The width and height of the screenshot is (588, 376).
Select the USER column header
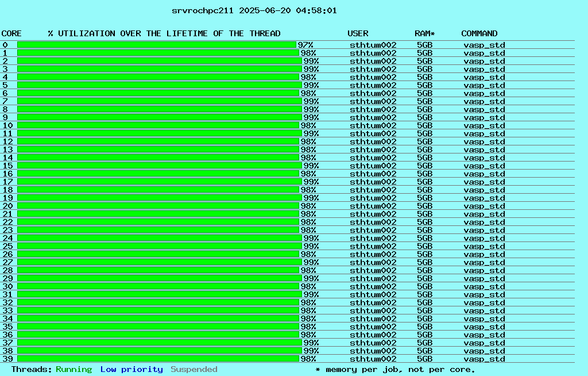358,33
